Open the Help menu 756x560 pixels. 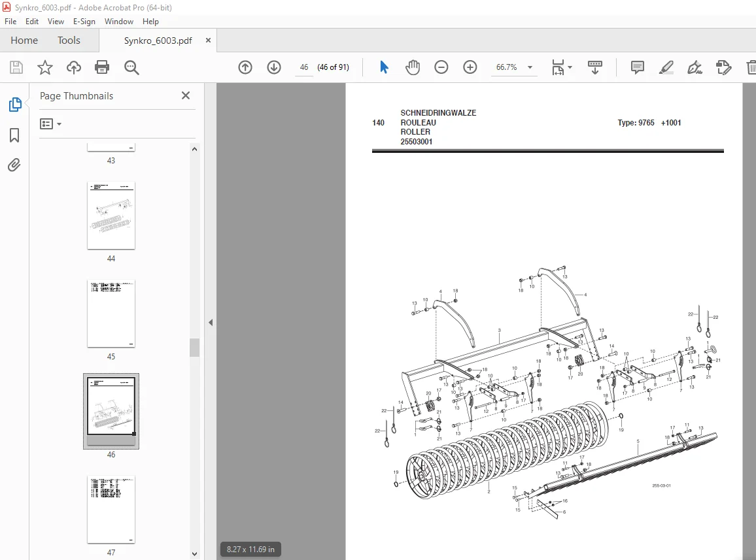150,21
